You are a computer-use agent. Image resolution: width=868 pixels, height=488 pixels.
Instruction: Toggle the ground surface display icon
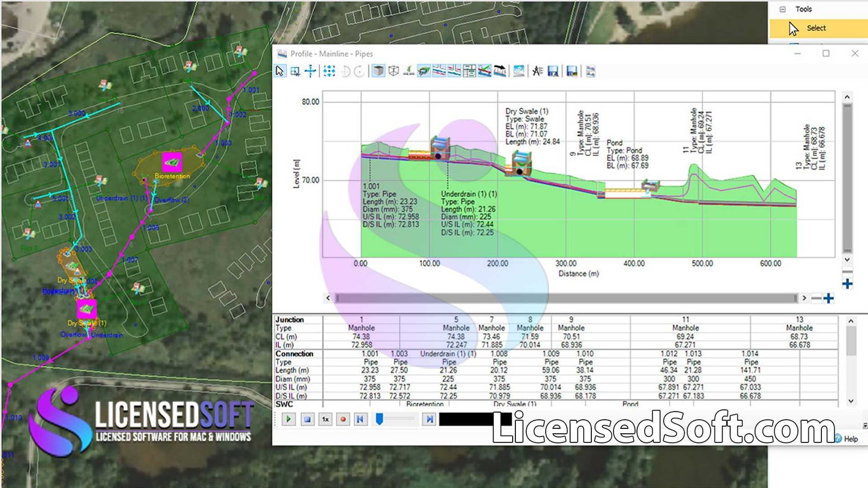[424, 71]
